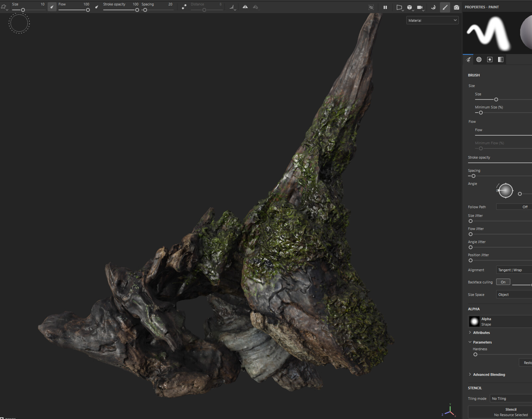Screen dimensions: 532x419
Task: Click the Stencil No Resource Selected button
Action: coord(500,412)
